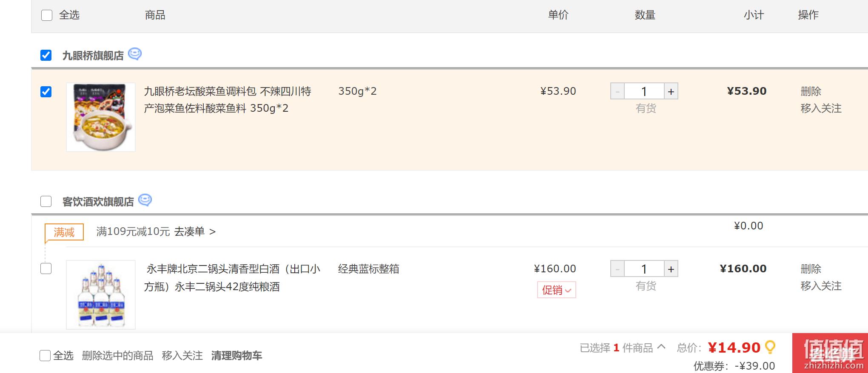Click 清理购物车 in bottom bar
This screenshot has height=373, width=868.
click(x=236, y=356)
